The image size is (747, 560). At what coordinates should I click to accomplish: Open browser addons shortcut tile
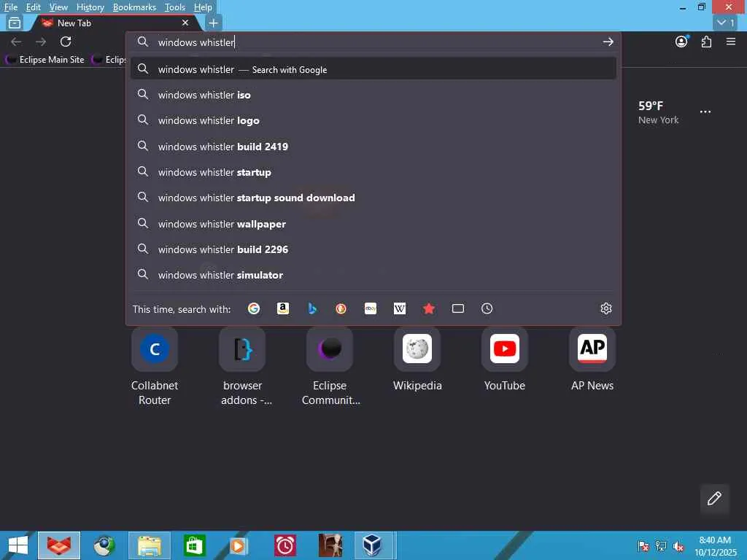242,367
